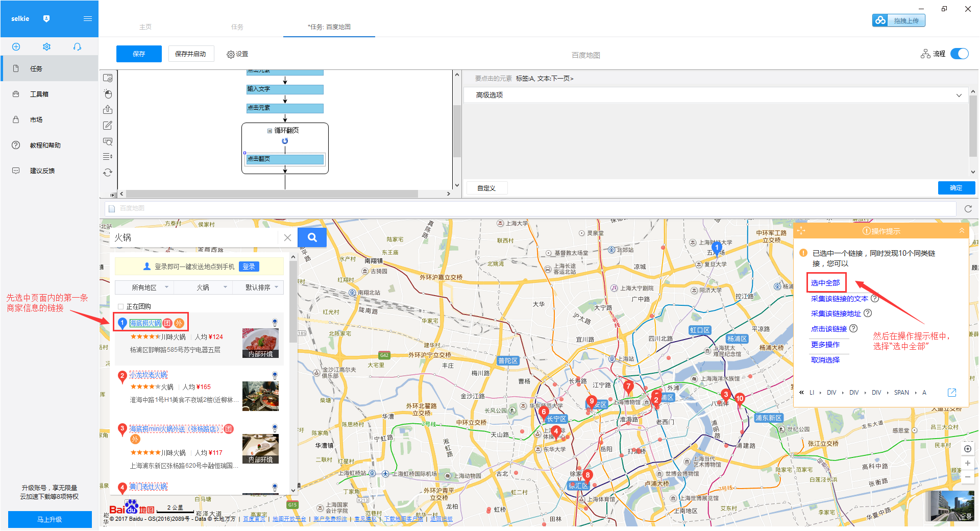Screen dimensions: 980x531
Task: Click the extract-data upload tool icon
Action: tap(108, 110)
